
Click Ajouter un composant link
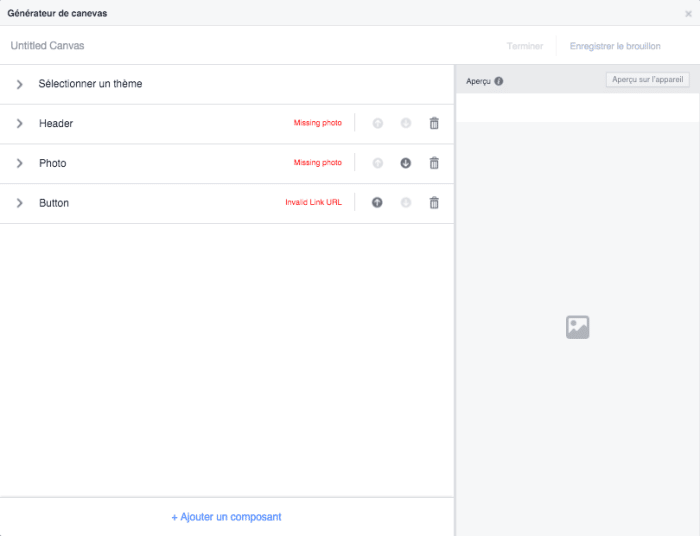(226, 517)
